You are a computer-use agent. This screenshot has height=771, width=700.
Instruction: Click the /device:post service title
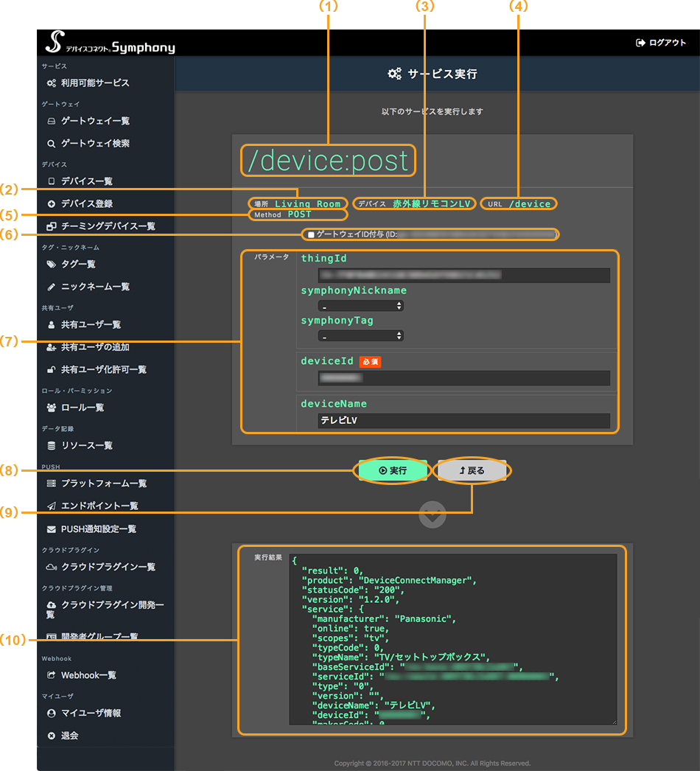[x=329, y=161]
